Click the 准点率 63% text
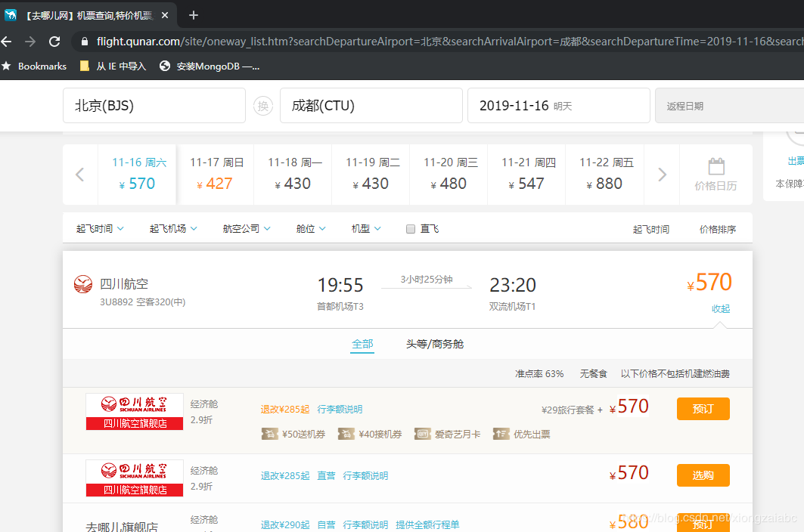The width and height of the screenshot is (804, 532). [x=539, y=373]
